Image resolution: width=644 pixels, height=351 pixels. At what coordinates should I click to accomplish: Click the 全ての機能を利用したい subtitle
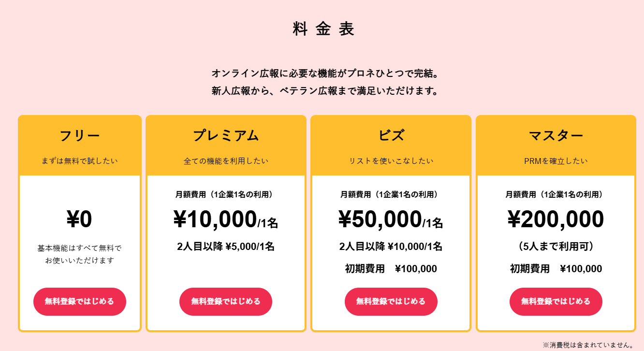[226, 161]
